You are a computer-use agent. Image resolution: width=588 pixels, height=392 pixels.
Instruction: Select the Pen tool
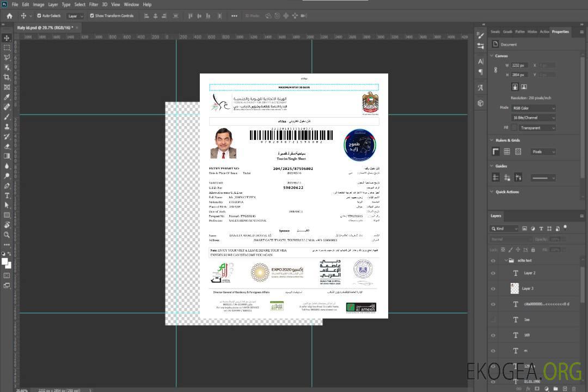point(7,186)
